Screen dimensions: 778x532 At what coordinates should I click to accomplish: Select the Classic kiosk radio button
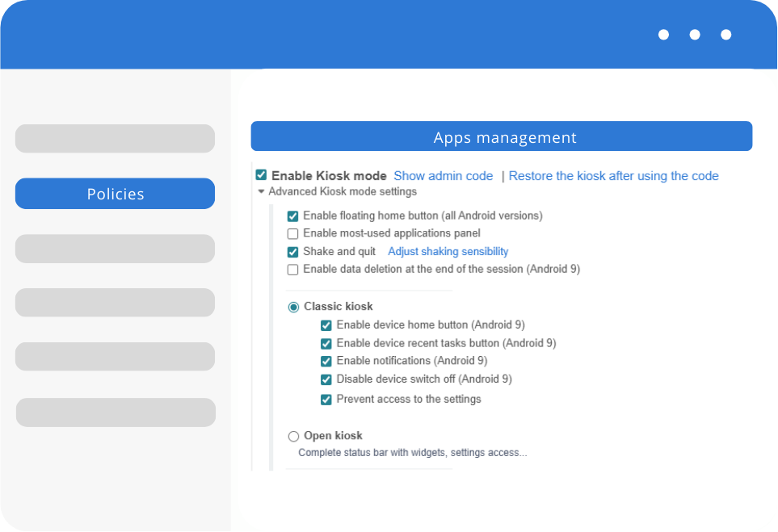(x=293, y=307)
